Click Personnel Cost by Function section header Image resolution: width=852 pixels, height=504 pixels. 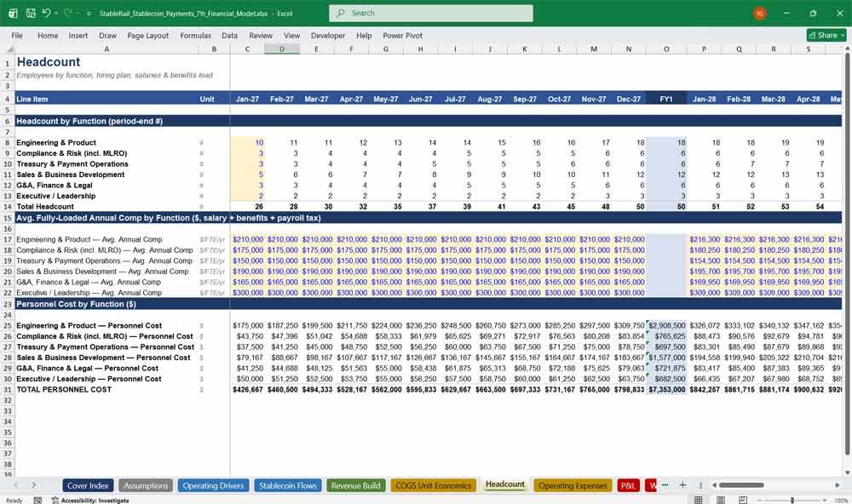tap(76, 304)
